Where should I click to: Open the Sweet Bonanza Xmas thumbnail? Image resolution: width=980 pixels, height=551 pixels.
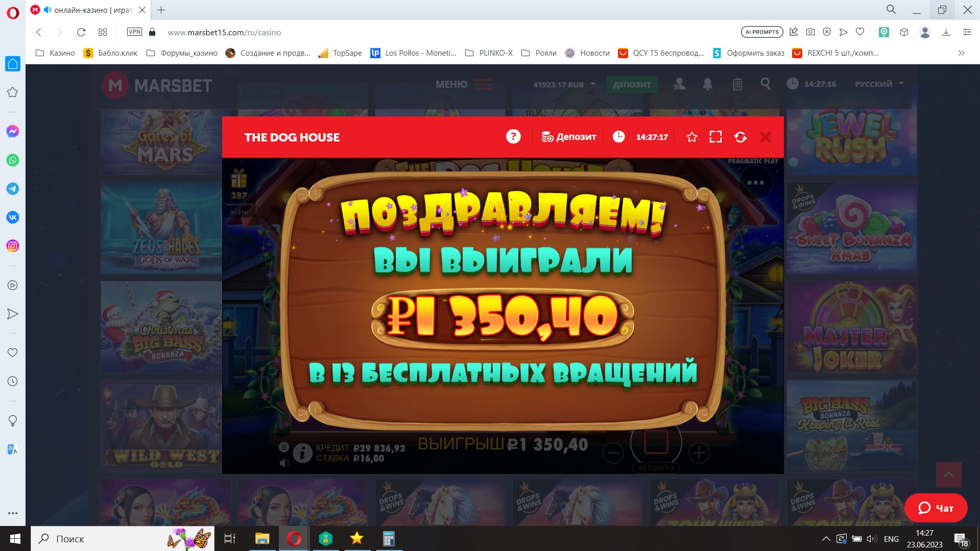852,228
